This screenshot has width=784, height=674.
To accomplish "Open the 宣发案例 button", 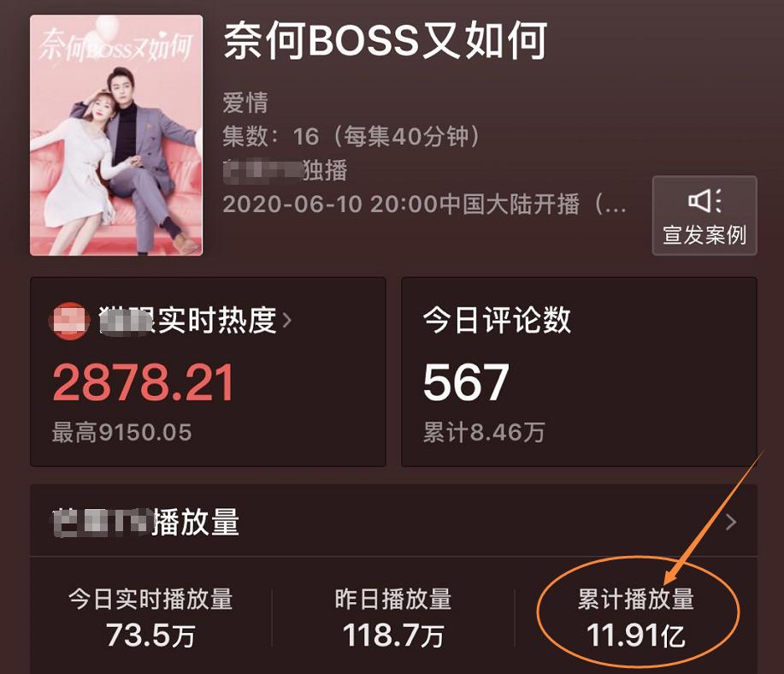I will click(704, 216).
